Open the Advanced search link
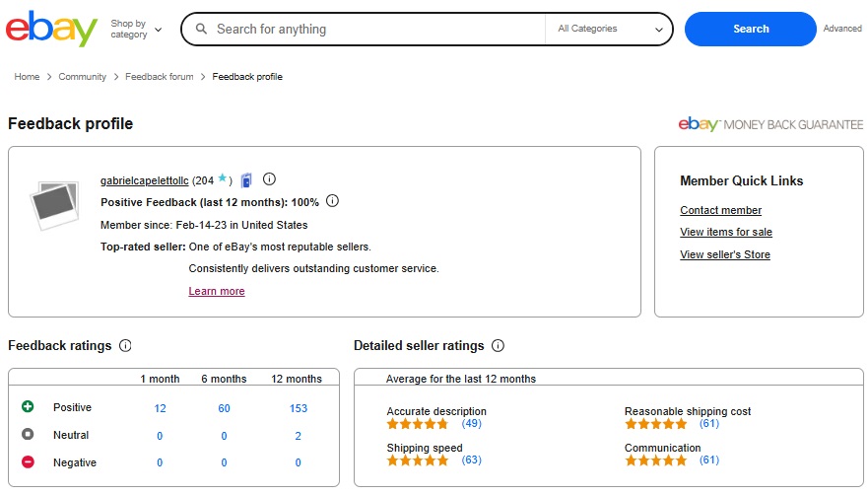868x495 pixels. pyautogui.click(x=842, y=30)
